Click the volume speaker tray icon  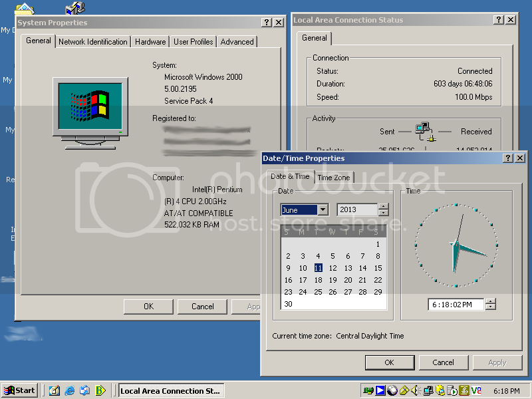[x=415, y=390]
